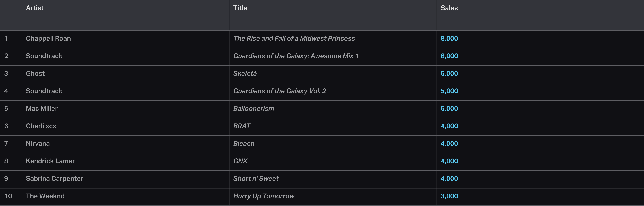Click the 3,000 sales link
The height and width of the screenshot is (206, 644).
coord(449,196)
